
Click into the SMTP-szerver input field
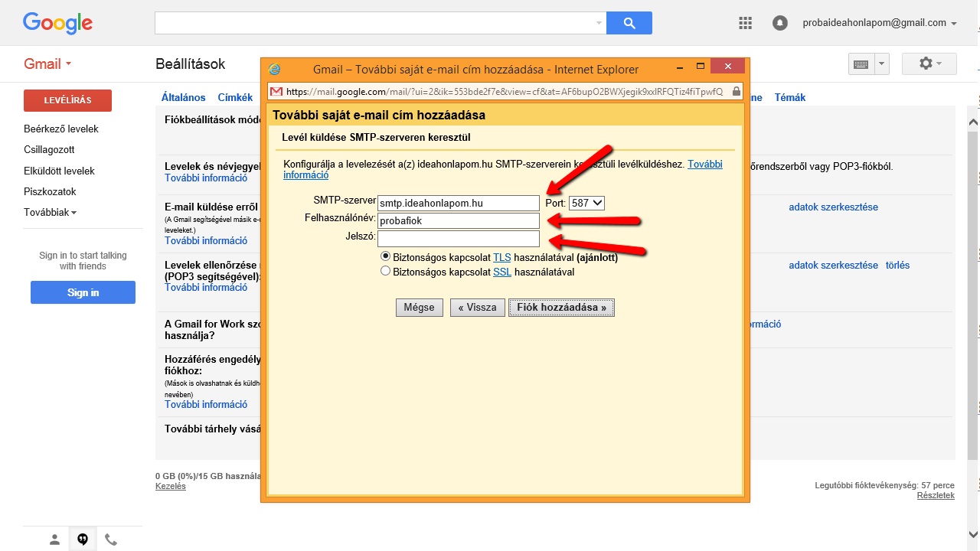[459, 203]
